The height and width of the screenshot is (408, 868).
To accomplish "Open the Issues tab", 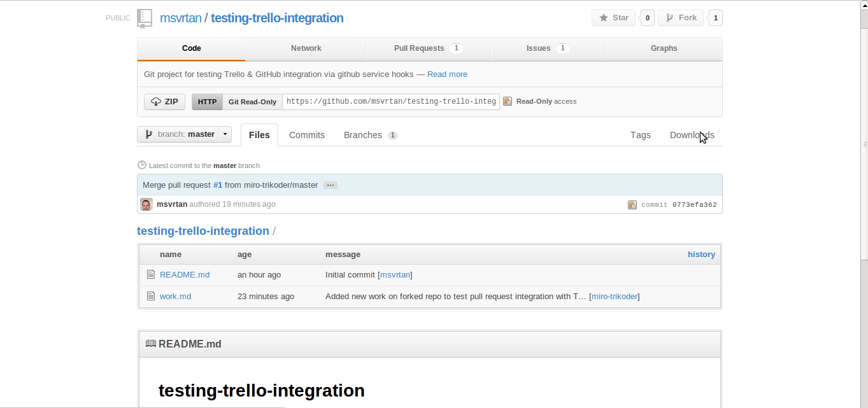I will coord(548,48).
